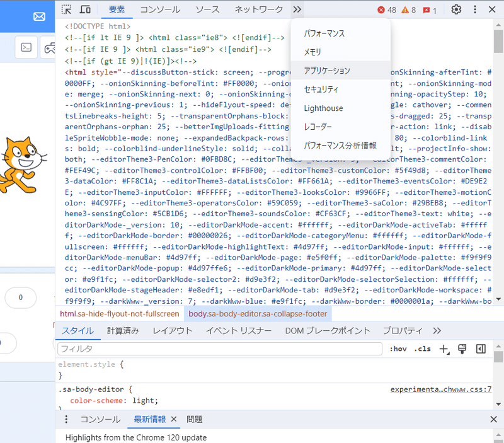Image resolution: width=504 pixels, height=443 pixels.
Task: Toggle the device emulation toolbar
Action: (x=86, y=9)
